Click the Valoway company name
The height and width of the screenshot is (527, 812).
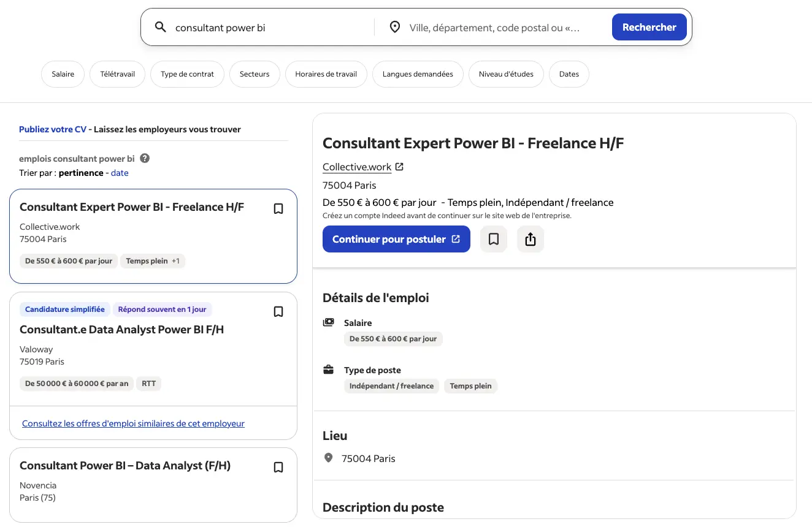[36, 349]
